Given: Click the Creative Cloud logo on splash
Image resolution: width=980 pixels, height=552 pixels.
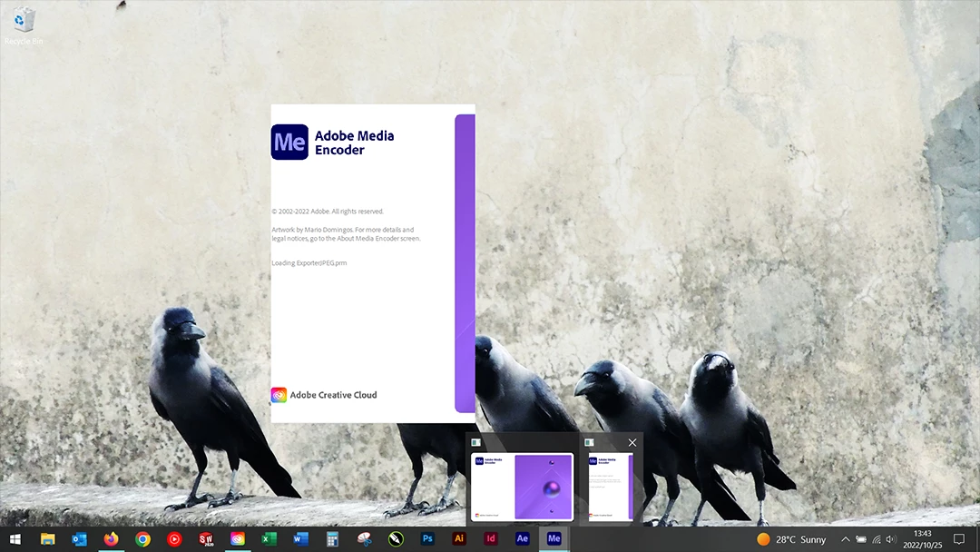Looking at the screenshot, I should (x=279, y=394).
